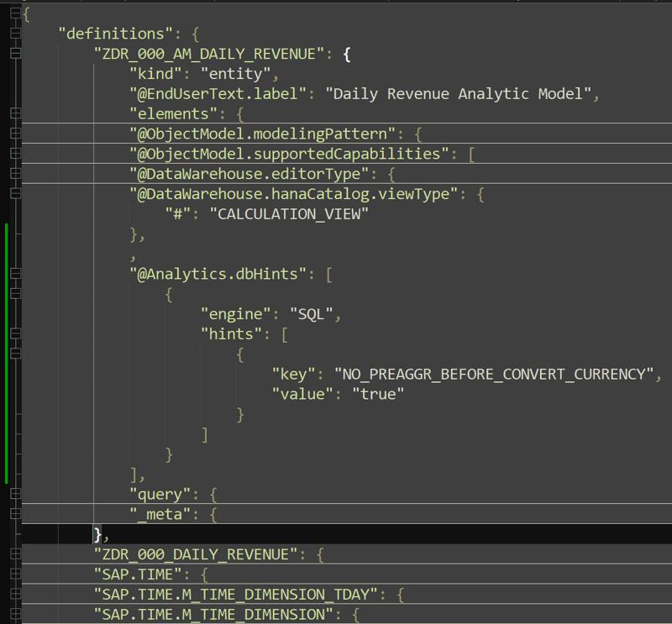Collapse the root opening brace fold marker
This screenshot has width=672, height=624.
click(x=15, y=13)
